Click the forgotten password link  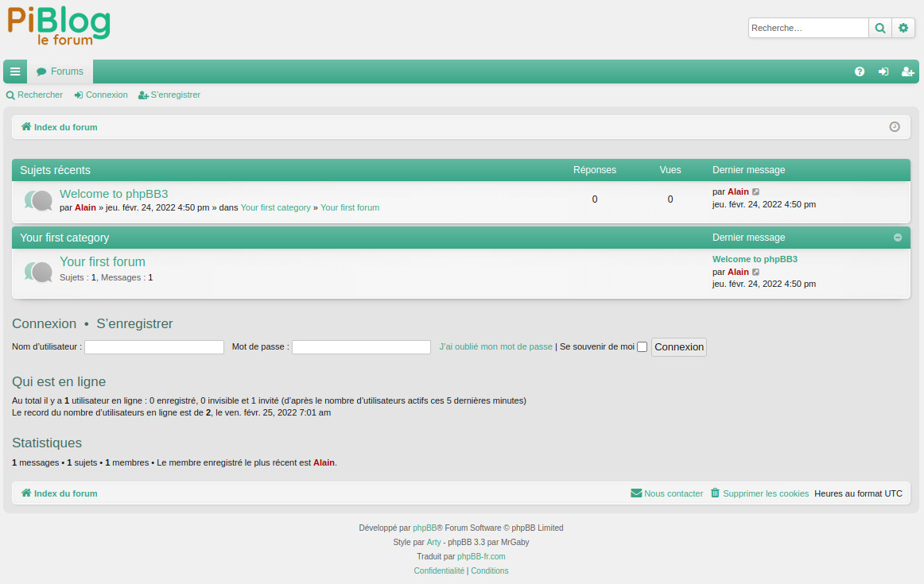click(x=495, y=347)
